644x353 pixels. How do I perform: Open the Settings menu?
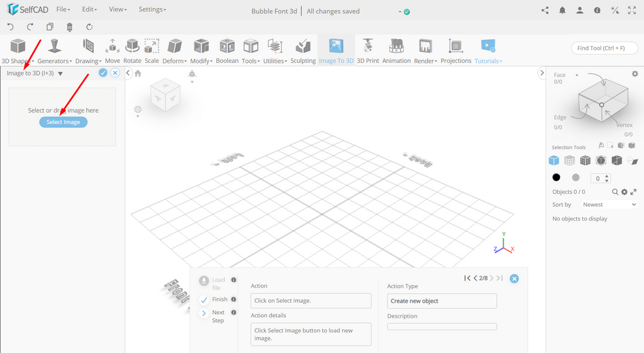pyautogui.click(x=152, y=9)
